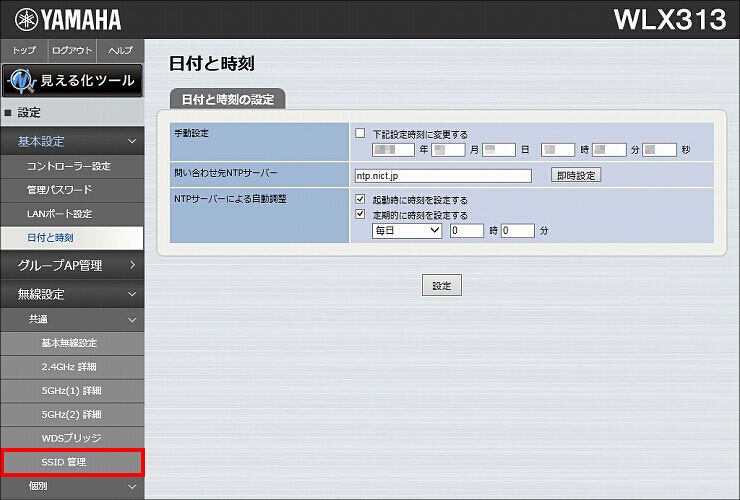This screenshot has width=740, height=500.
Task: Expand the 個別 submenu
Action: coord(72,486)
